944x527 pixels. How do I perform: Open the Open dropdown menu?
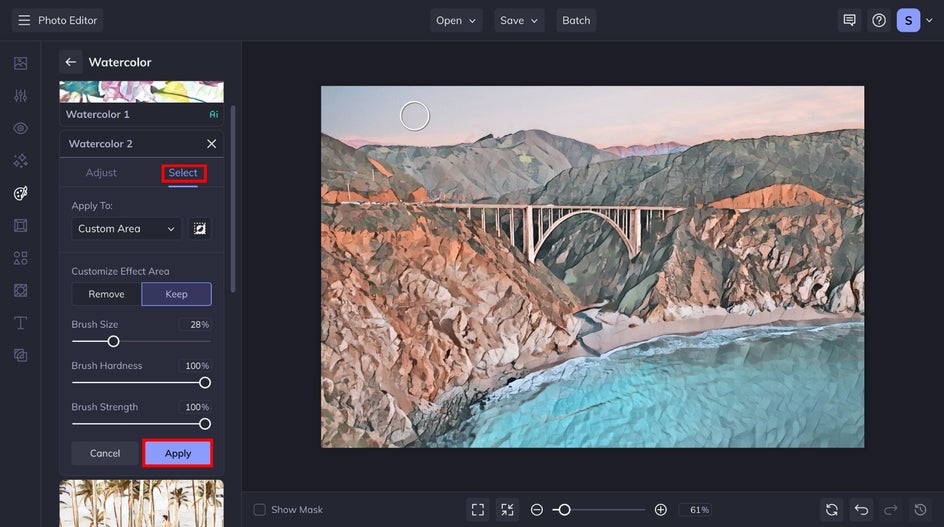pyautogui.click(x=456, y=20)
